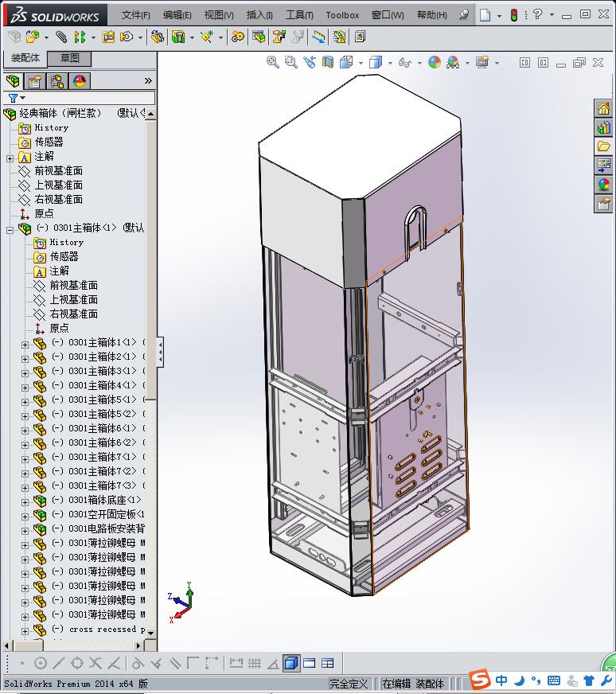
Task: Open Appearances color ball in task pane
Action: click(x=603, y=185)
